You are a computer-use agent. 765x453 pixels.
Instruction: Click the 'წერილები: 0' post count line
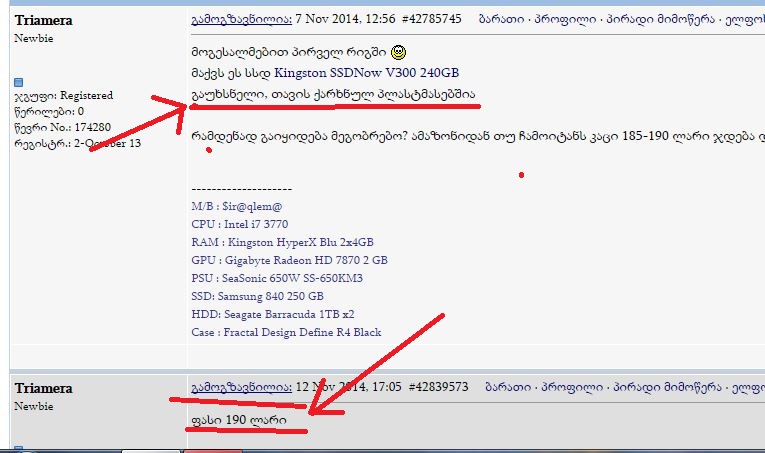tap(49, 112)
